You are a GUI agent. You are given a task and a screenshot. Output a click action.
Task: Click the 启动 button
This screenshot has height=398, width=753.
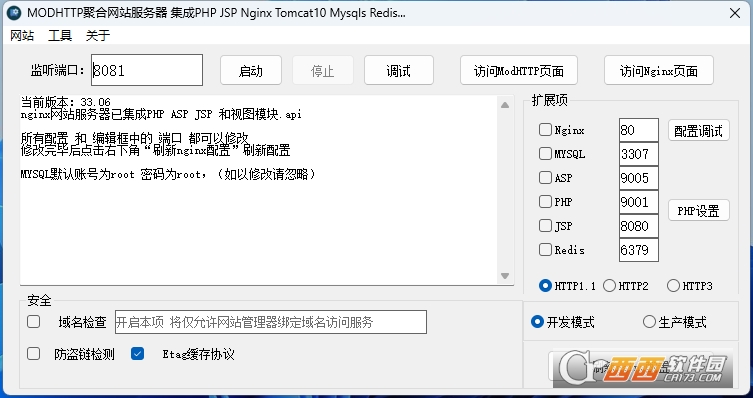click(x=251, y=71)
